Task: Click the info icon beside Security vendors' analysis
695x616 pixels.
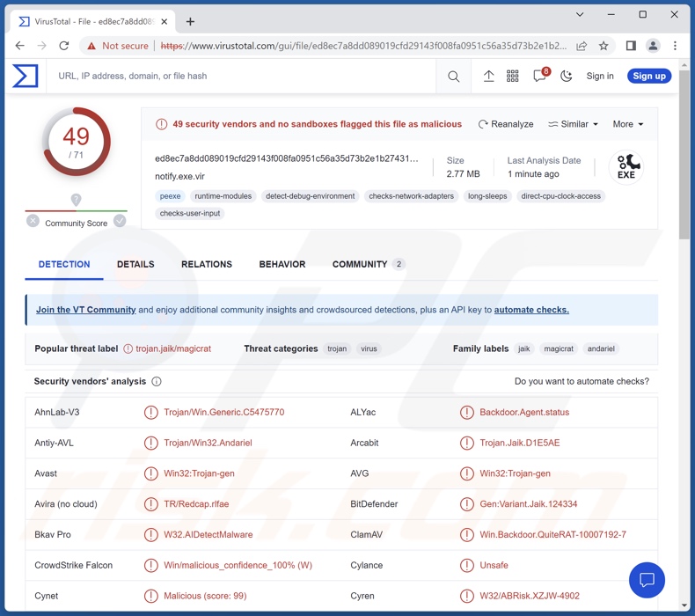Action: tap(157, 381)
